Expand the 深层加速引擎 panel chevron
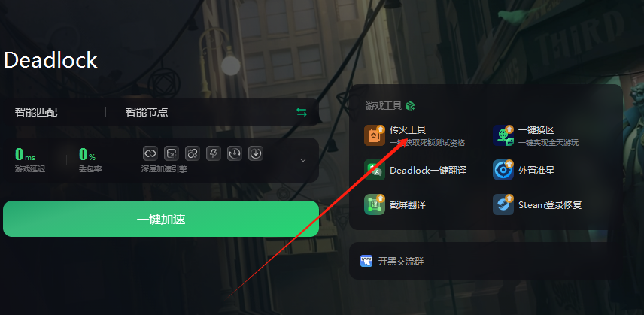The image size is (644, 315). point(303,160)
